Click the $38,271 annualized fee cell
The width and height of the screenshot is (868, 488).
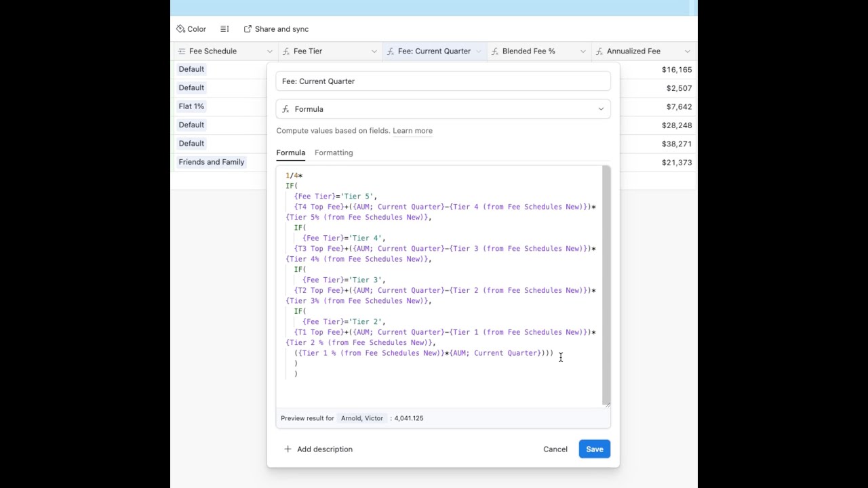pyautogui.click(x=677, y=144)
